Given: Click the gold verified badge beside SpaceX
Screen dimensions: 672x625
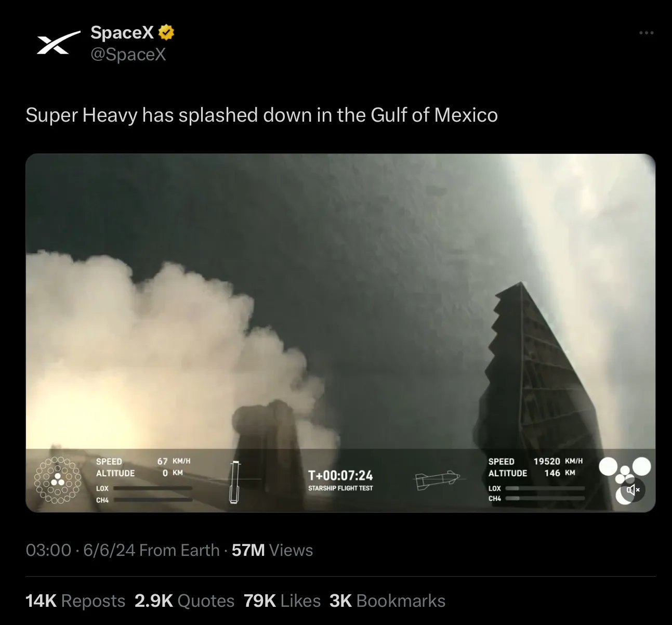Looking at the screenshot, I should 166,32.
